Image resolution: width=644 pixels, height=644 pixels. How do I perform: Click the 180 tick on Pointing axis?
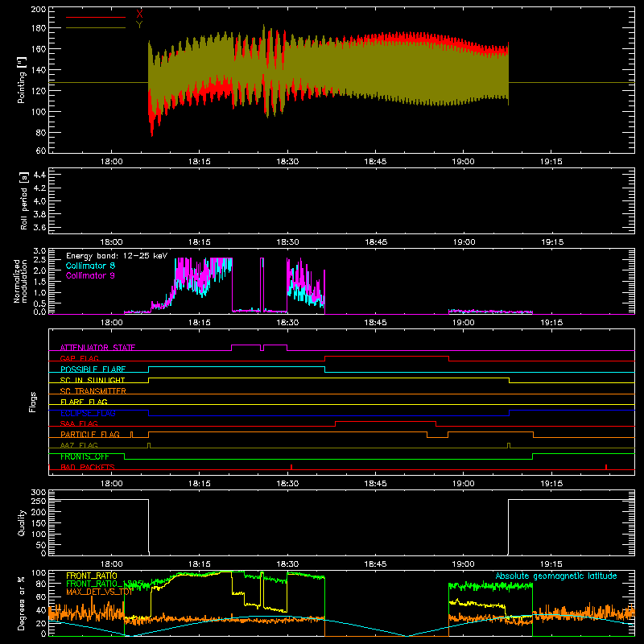click(38, 28)
